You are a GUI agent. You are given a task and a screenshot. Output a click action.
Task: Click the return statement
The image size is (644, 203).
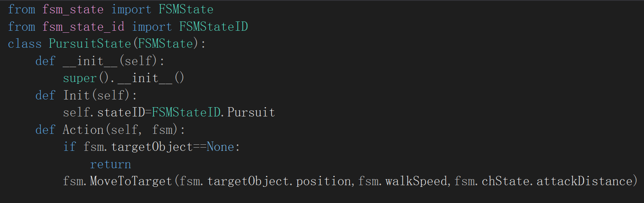[110, 164]
